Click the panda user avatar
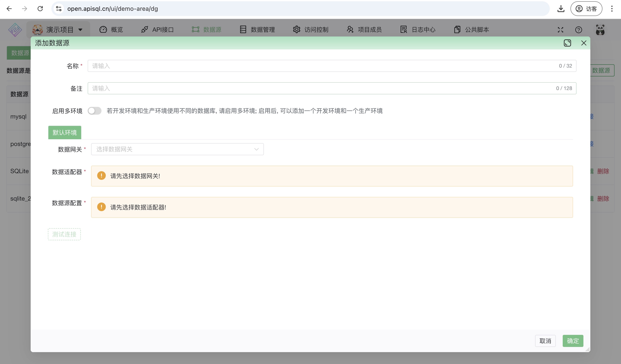Screen dimensions: 621x364 click(600, 30)
